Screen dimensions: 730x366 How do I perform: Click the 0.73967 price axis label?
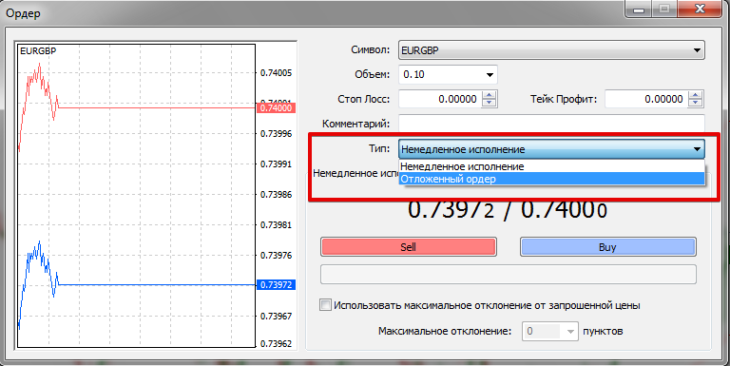click(x=276, y=316)
